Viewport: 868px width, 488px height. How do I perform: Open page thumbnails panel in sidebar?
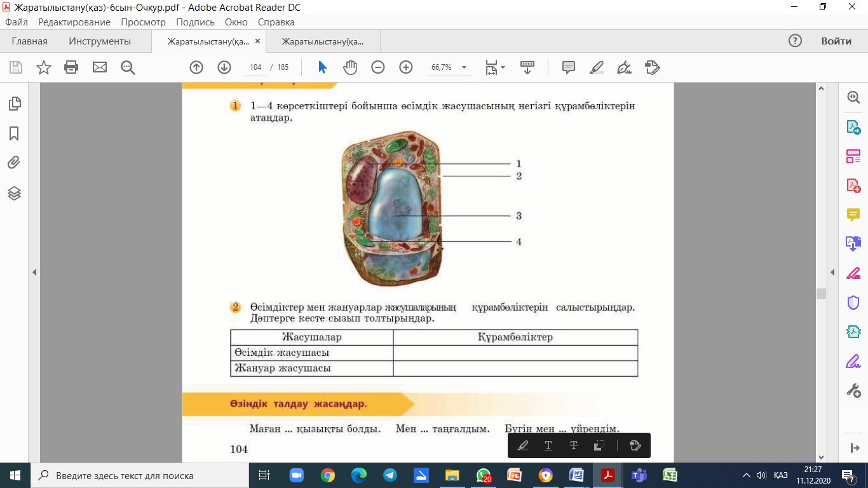click(14, 104)
